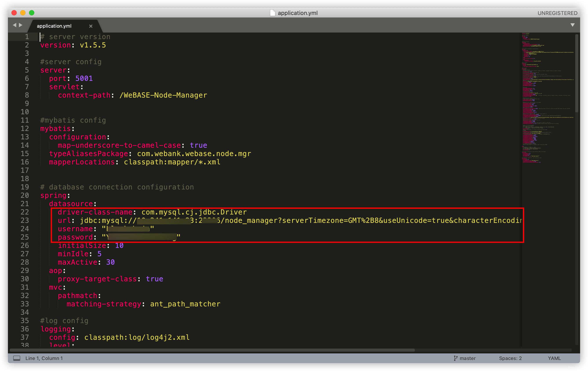588x371 pixels.
Task: Toggle the side bar icon in status bar
Action: point(17,358)
